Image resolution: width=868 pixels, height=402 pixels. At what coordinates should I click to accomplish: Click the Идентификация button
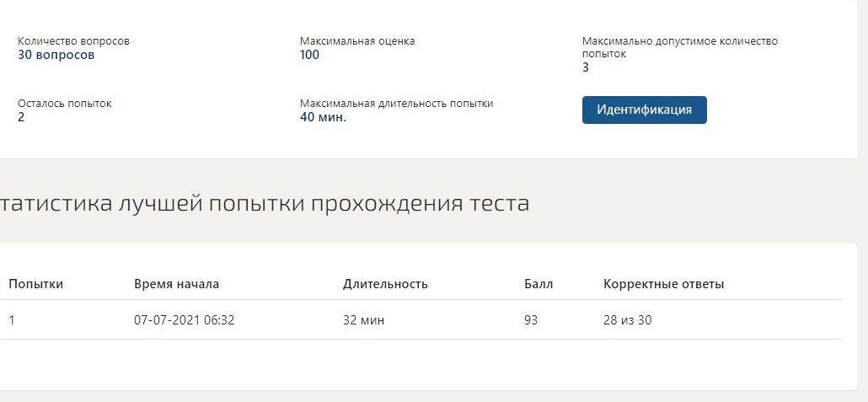(645, 110)
